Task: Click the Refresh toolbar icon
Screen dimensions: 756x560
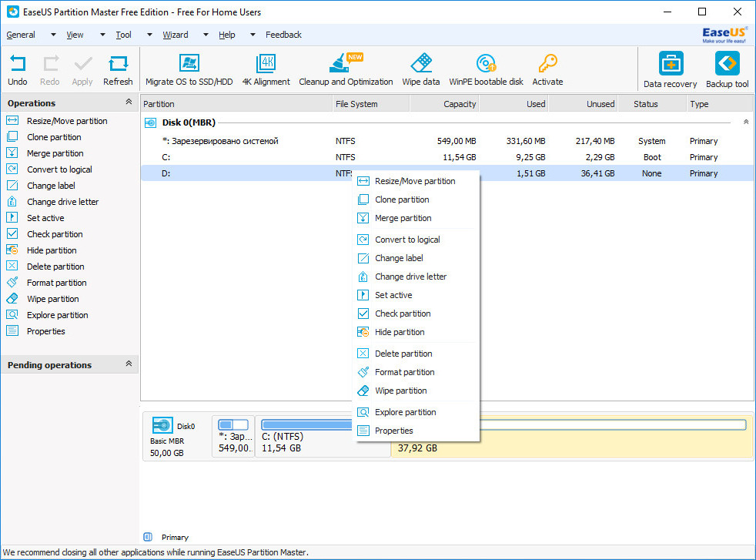Action: [x=118, y=64]
